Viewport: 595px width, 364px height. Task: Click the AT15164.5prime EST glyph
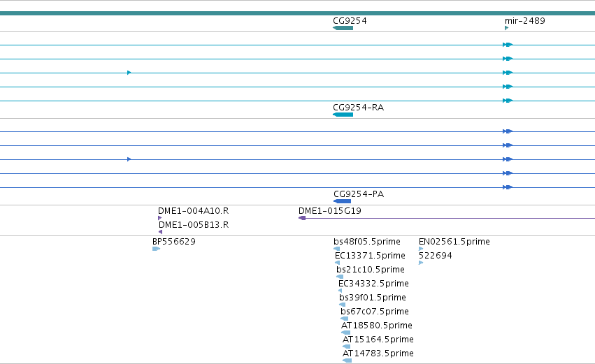coord(347,347)
